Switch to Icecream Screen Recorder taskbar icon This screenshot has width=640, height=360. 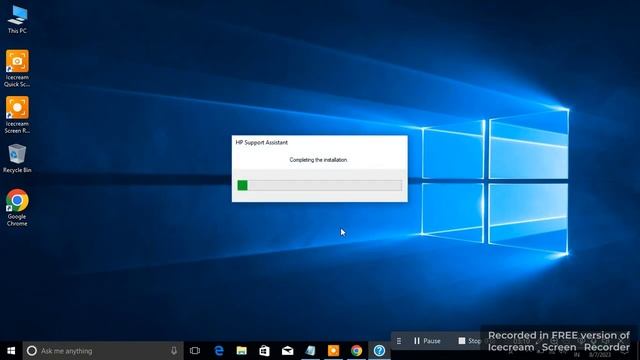pos(333,351)
